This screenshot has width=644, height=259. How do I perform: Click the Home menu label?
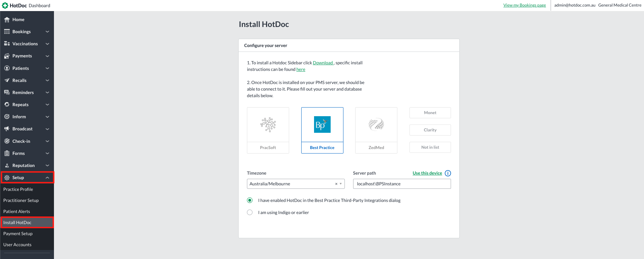[x=18, y=20]
